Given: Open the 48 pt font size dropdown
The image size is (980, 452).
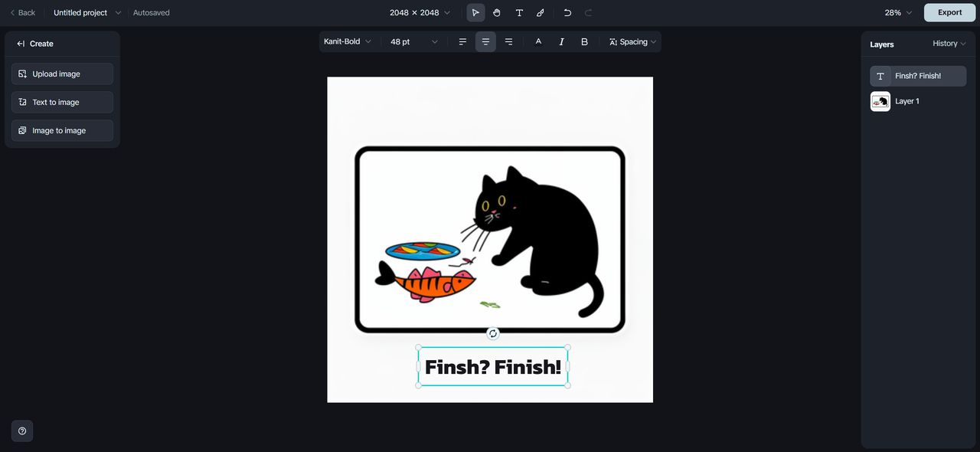Looking at the screenshot, I should [414, 42].
